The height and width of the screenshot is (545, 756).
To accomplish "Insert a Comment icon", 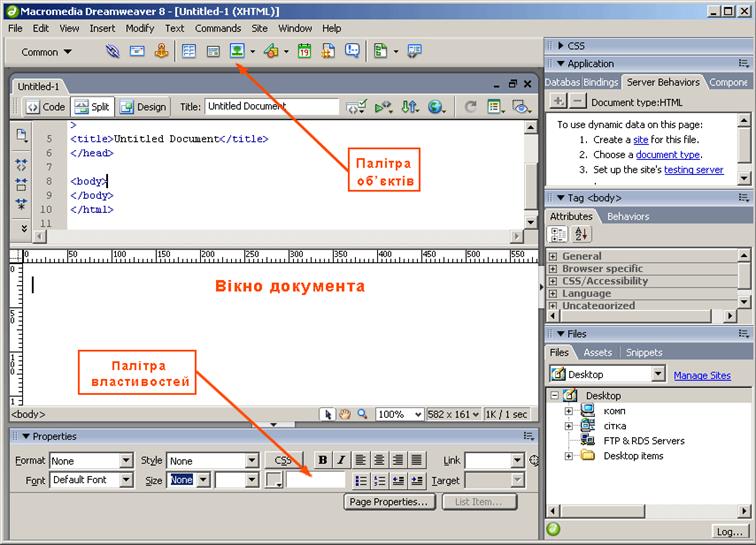I will 352,51.
